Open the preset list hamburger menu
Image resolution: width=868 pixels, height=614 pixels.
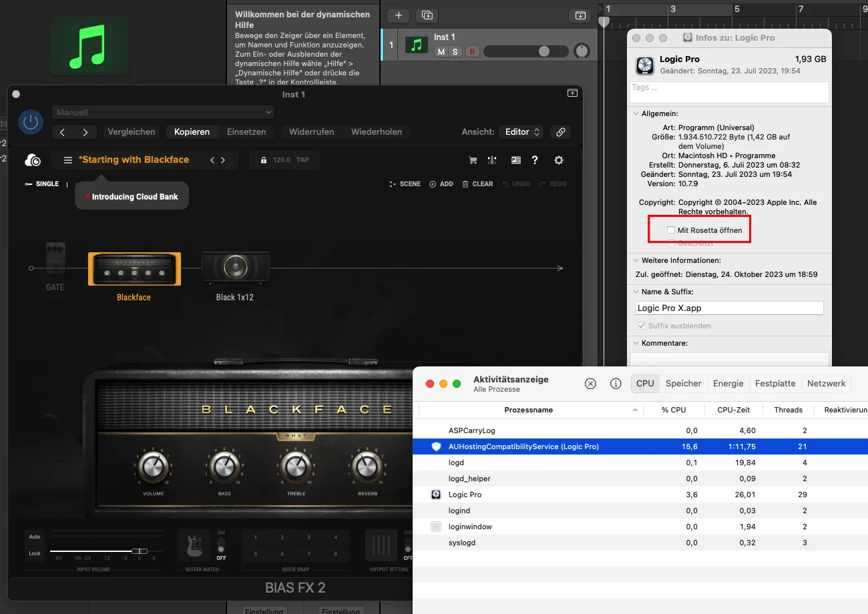(67, 160)
